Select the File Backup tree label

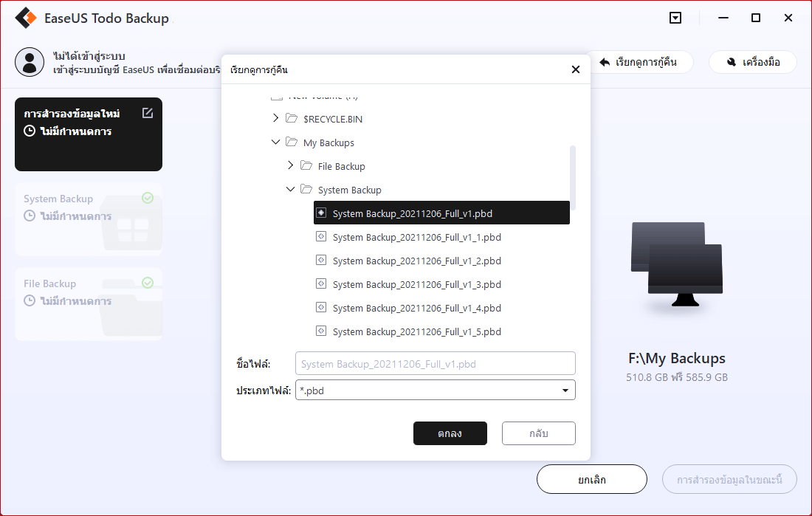[x=341, y=166]
